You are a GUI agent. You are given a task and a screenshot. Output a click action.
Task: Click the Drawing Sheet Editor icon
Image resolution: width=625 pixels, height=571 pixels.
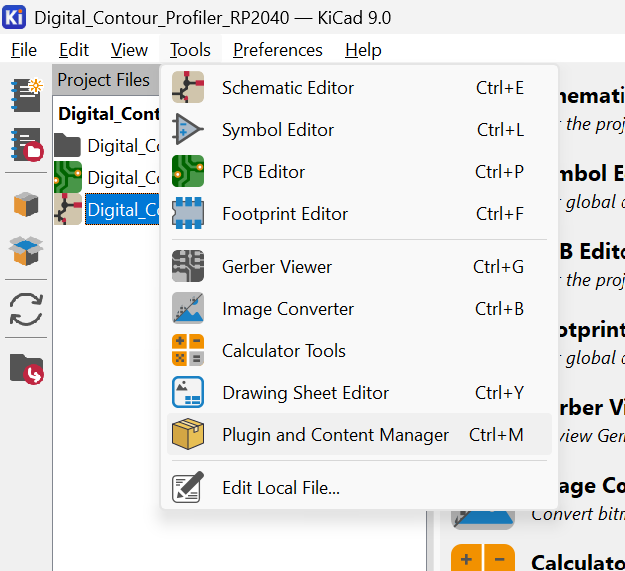point(188,392)
